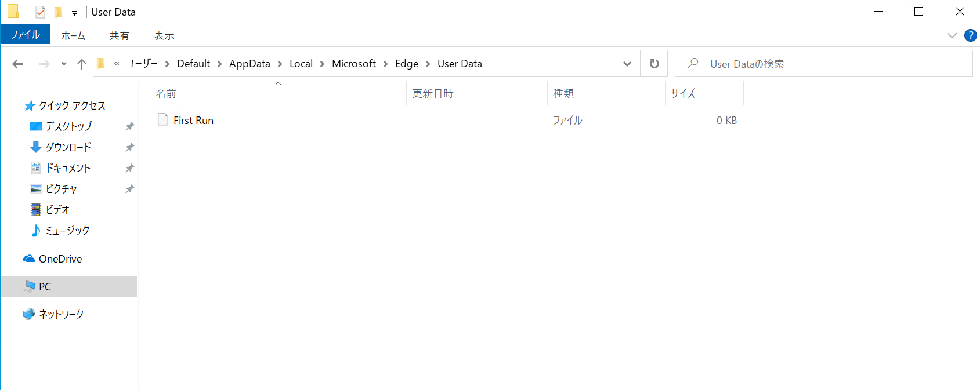
Task: Go up one folder level
Action: [82, 64]
